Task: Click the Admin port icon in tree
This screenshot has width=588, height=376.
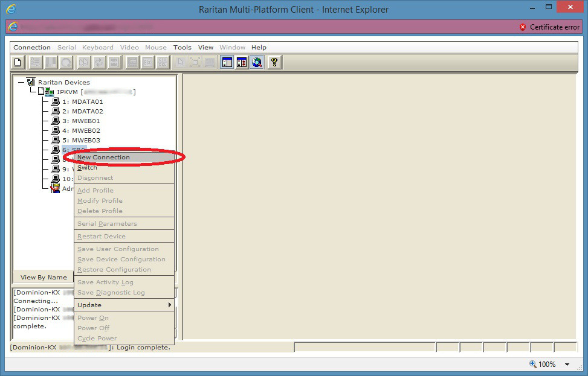Action: click(56, 188)
